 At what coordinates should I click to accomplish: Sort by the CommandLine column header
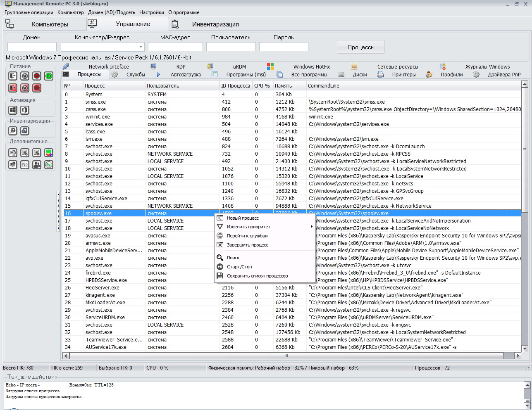[413, 86]
